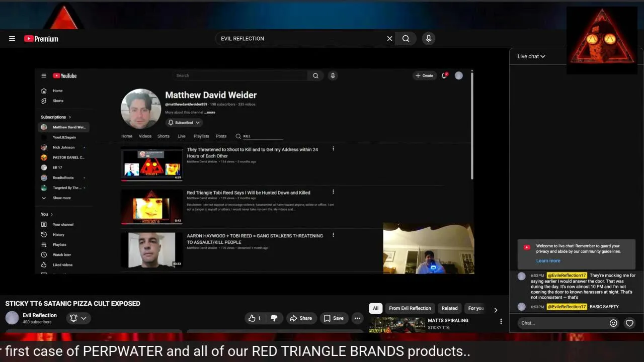Click the inner YouTube logo in video
Screen dimensions: 644x362
[65, 76]
